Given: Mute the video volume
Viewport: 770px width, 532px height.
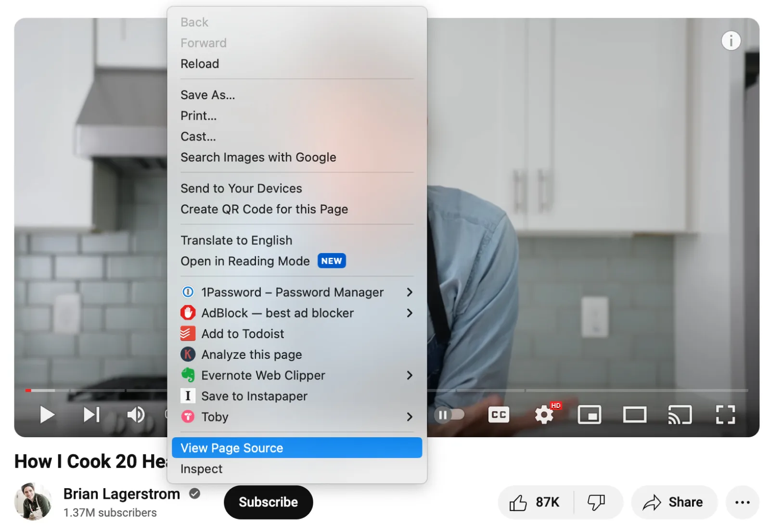Looking at the screenshot, I should [x=136, y=415].
